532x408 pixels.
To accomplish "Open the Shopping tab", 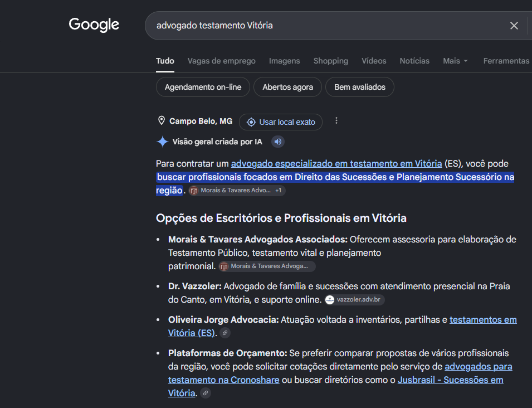I will point(331,61).
